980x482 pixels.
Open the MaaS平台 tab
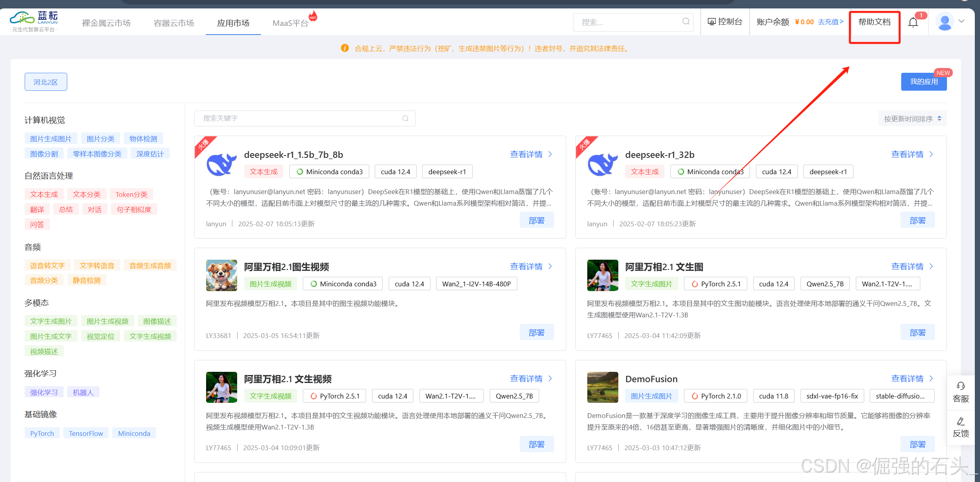[290, 23]
